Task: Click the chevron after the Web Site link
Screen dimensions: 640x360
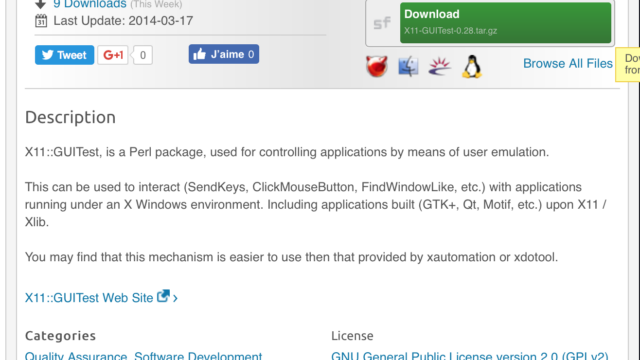Action: [175, 298]
